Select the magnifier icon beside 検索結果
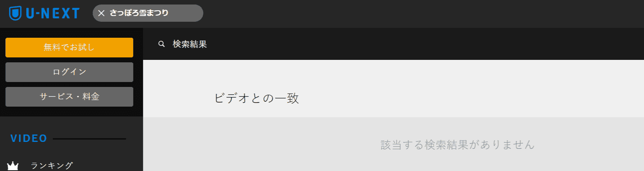The width and height of the screenshot is (644, 171). [161, 44]
